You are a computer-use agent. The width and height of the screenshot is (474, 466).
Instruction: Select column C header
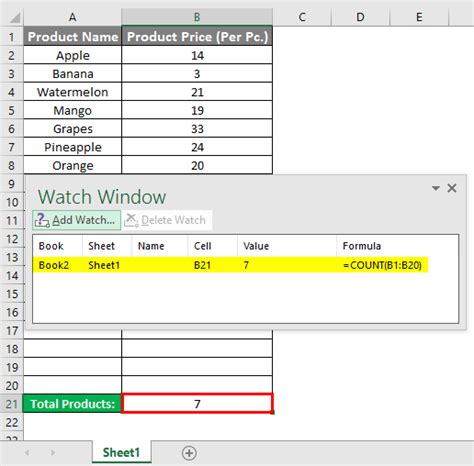(302, 17)
